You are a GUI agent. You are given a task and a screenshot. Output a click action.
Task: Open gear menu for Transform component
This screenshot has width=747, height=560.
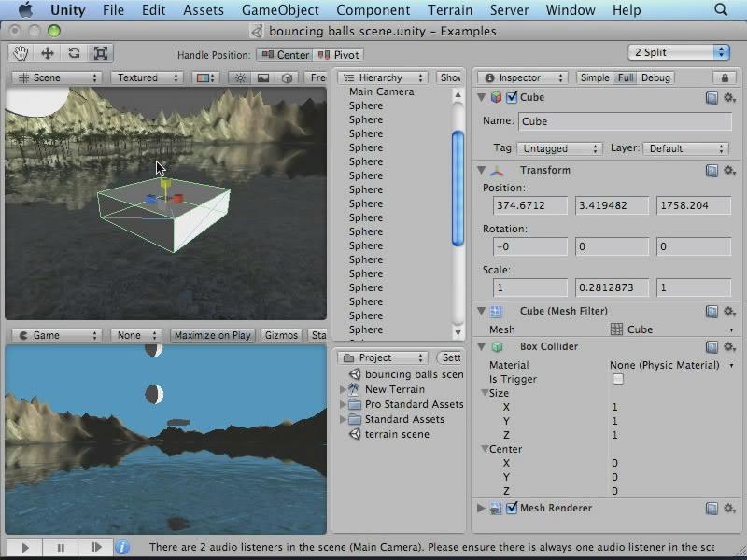pyautogui.click(x=729, y=171)
